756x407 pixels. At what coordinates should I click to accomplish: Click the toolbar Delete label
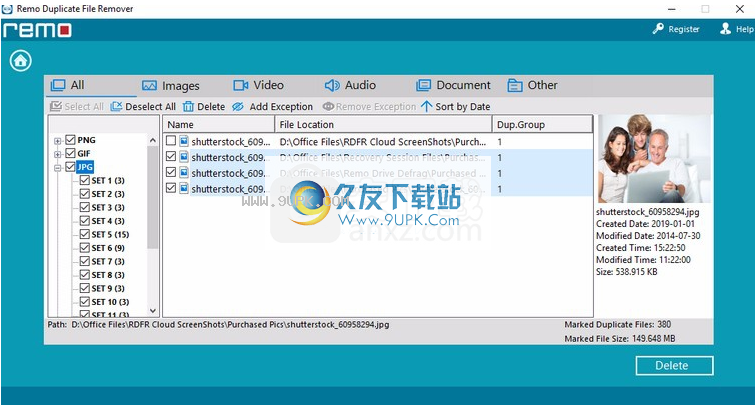[x=211, y=107]
